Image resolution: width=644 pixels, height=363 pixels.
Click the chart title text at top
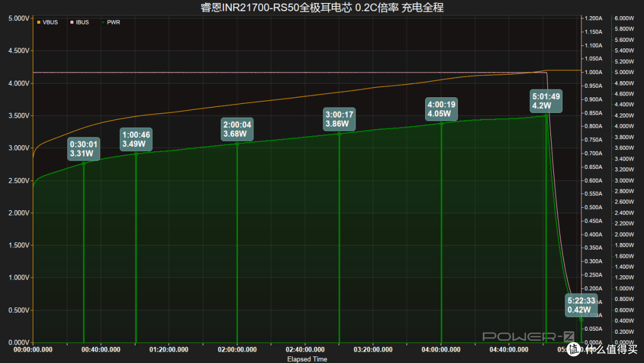(322, 7)
